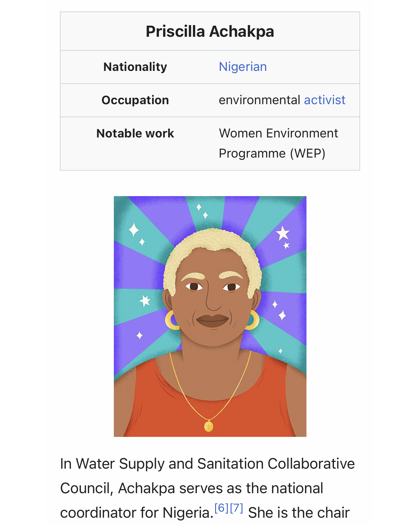Follow the "activist" link in Occupation row
The height and width of the screenshot is (525, 420).
[325, 100]
